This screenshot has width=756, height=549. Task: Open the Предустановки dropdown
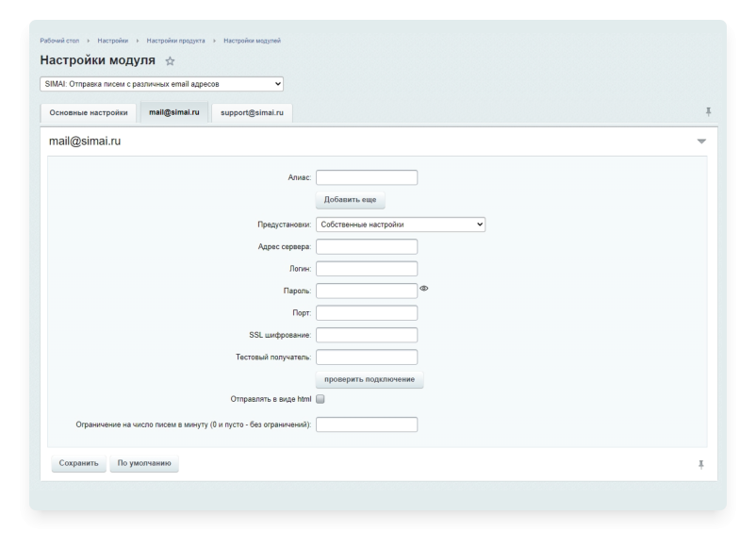399,224
